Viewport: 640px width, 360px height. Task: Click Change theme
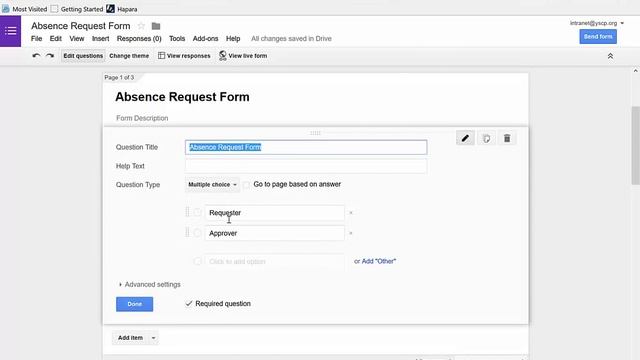coord(129,56)
